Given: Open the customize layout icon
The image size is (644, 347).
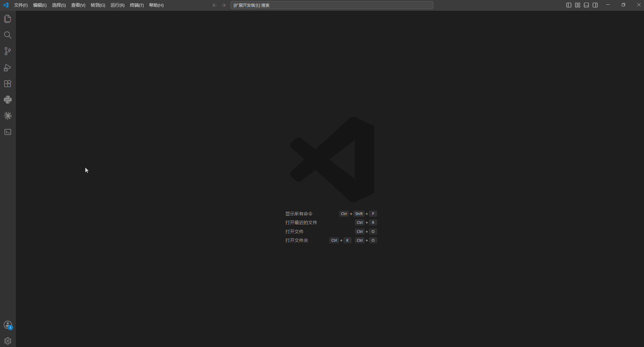Looking at the screenshot, I should click(578, 5).
